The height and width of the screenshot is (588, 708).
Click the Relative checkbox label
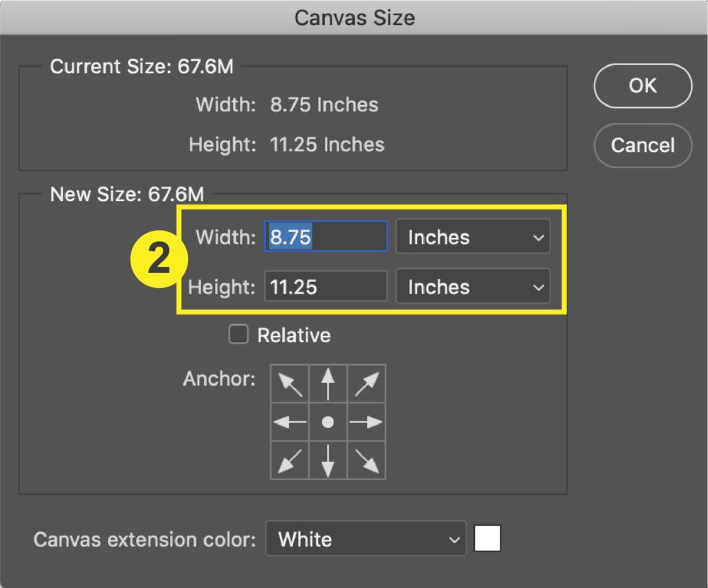[294, 335]
